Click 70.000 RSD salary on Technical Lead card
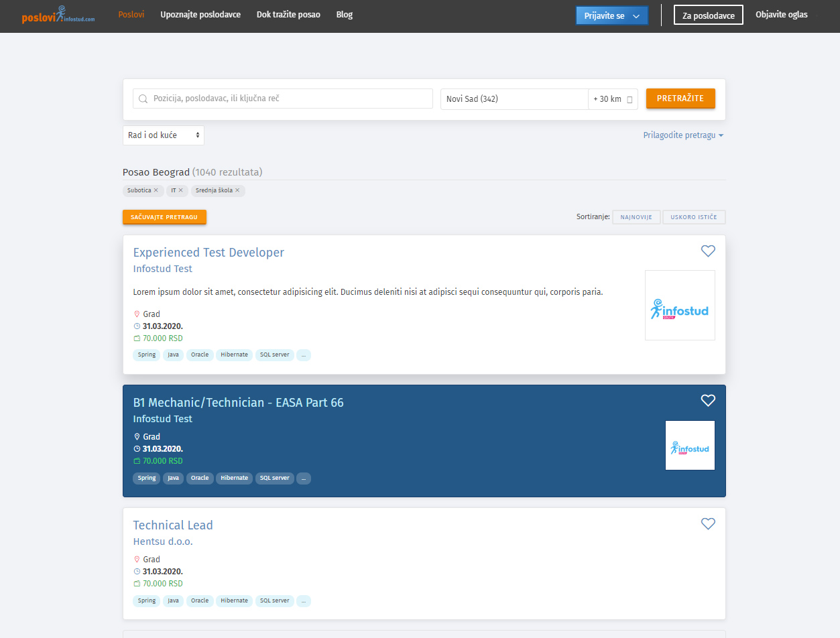The image size is (840, 638). (x=163, y=584)
